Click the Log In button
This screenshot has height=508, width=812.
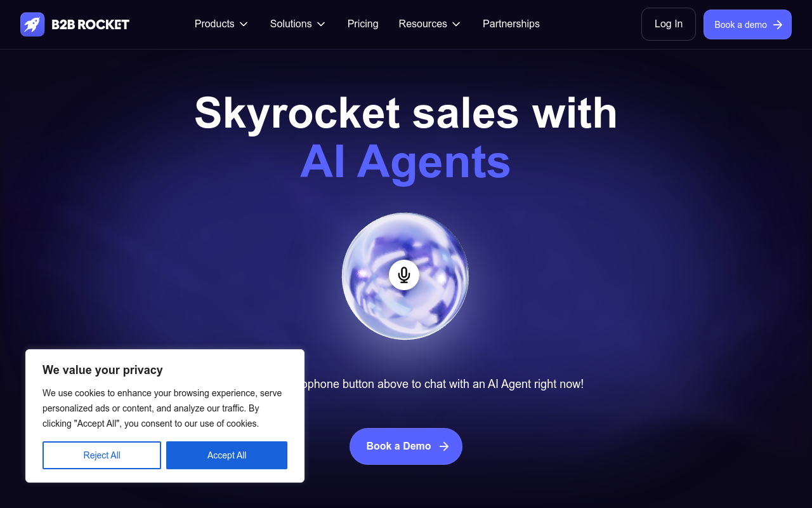pyautogui.click(x=669, y=24)
